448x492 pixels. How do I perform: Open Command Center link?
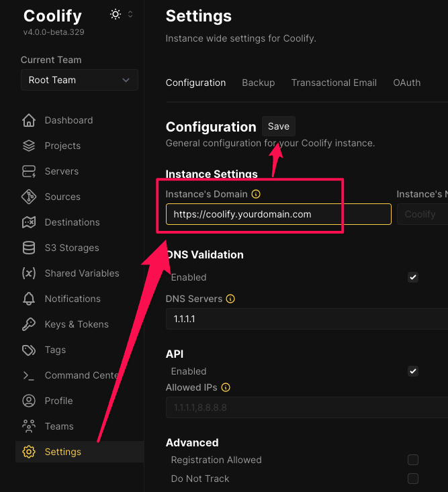tap(82, 375)
